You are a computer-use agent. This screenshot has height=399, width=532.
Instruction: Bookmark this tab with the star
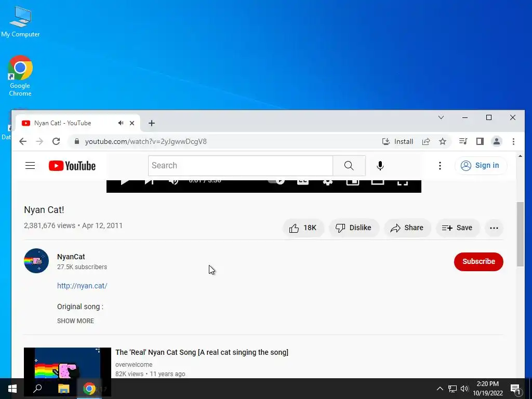point(443,141)
